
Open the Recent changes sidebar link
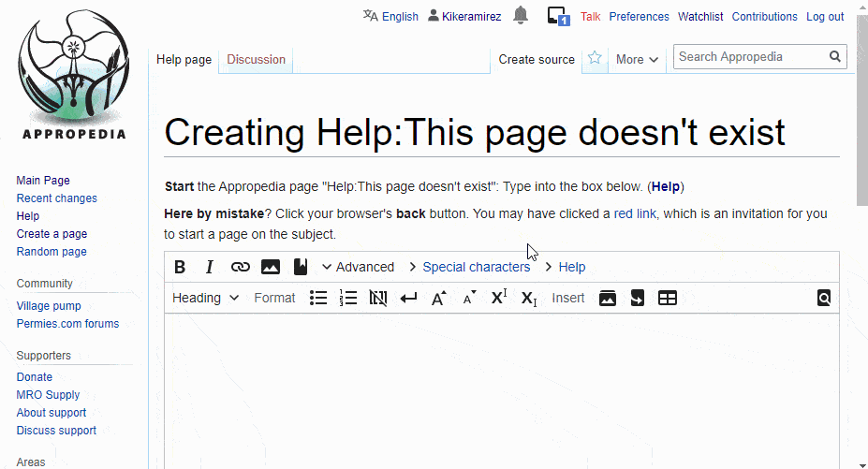click(x=57, y=198)
